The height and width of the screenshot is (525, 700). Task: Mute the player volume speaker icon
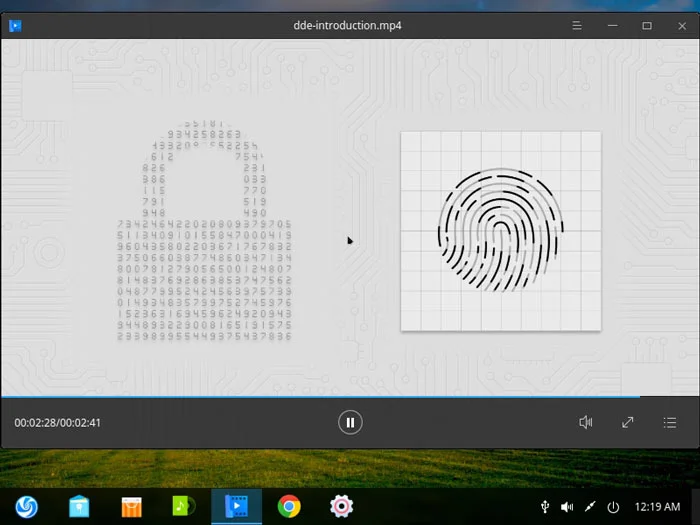click(x=586, y=422)
